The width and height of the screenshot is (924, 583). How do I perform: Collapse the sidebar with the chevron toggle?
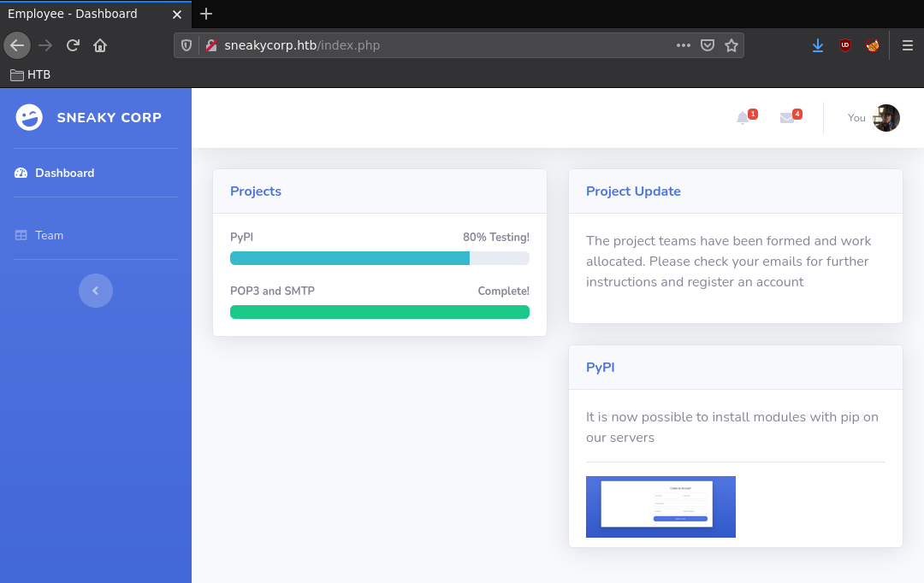click(x=96, y=291)
